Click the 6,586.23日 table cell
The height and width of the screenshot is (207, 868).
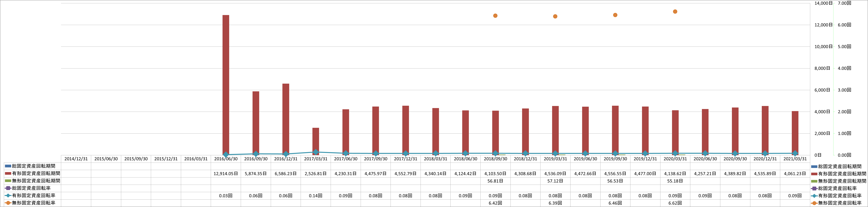click(286, 174)
